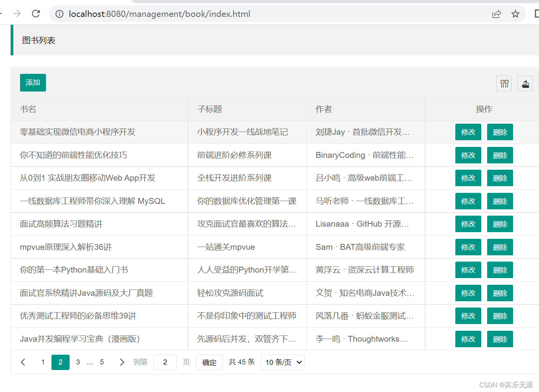539x392 pixels.
Task: Click 删除 for 面试官系统精讲Java源码
Action: 500,293
